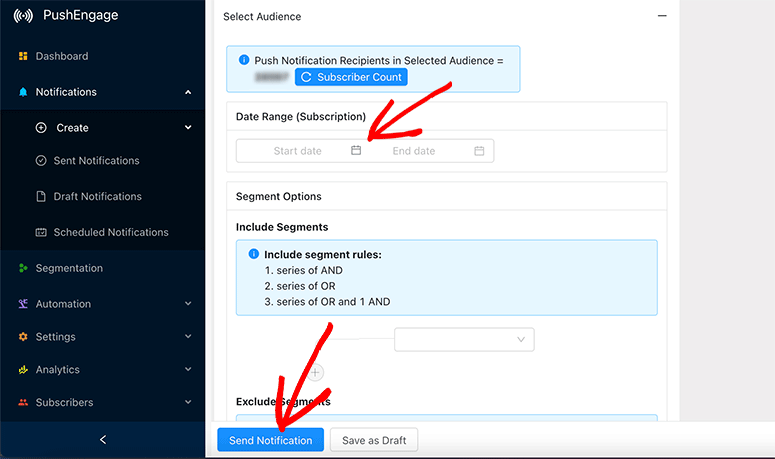Click the Segmentation icon in sidebar

click(x=23, y=268)
